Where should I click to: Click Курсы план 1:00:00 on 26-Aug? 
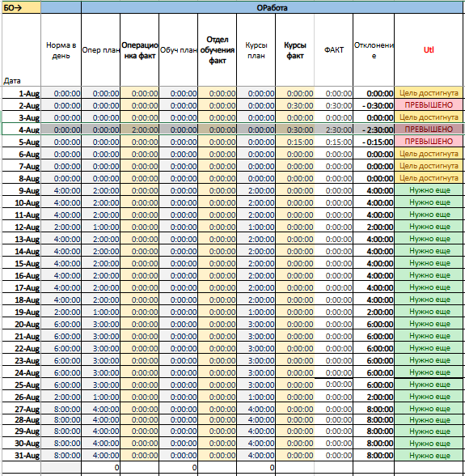tap(256, 397)
